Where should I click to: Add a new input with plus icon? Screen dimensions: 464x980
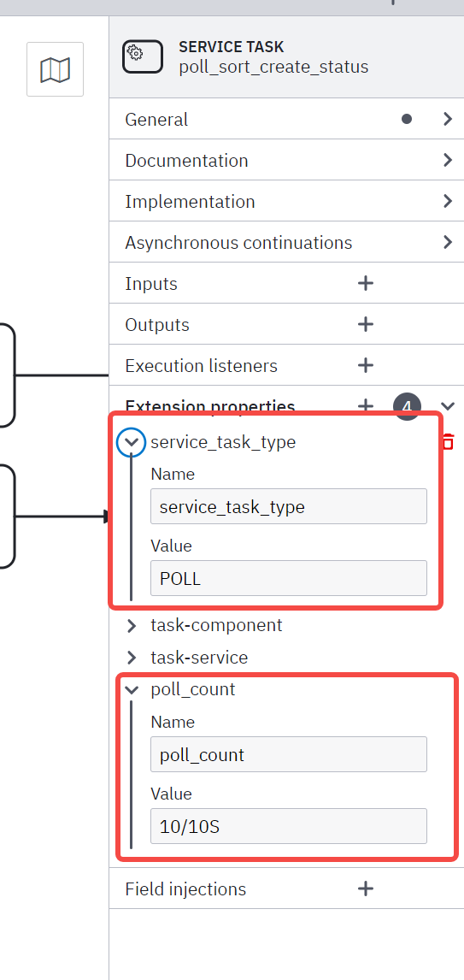pyautogui.click(x=366, y=283)
